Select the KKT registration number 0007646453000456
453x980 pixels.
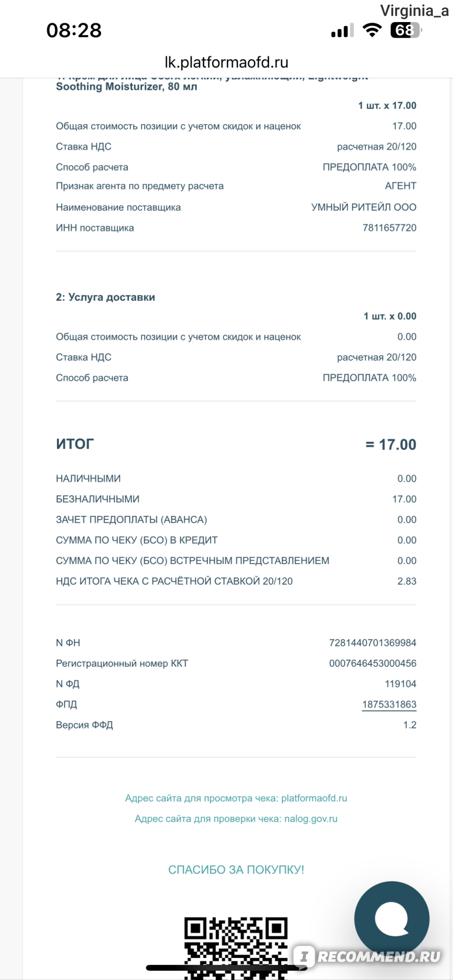(373, 663)
